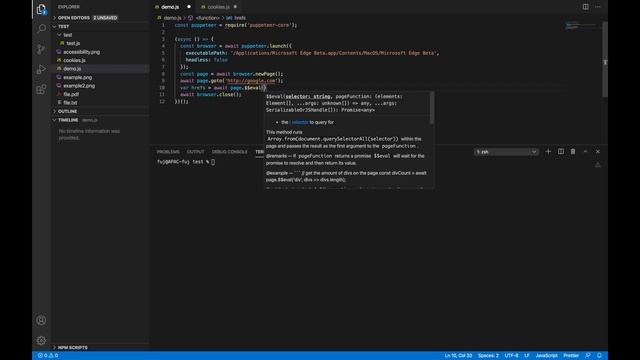Open the terminal shell selector dropdown

pos(506,152)
